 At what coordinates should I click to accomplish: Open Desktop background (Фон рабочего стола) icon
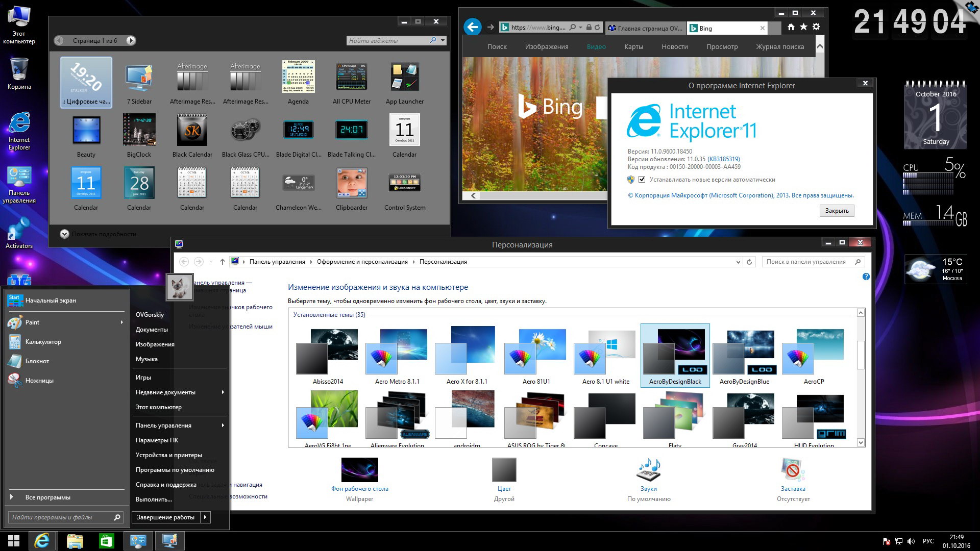click(359, 470)
